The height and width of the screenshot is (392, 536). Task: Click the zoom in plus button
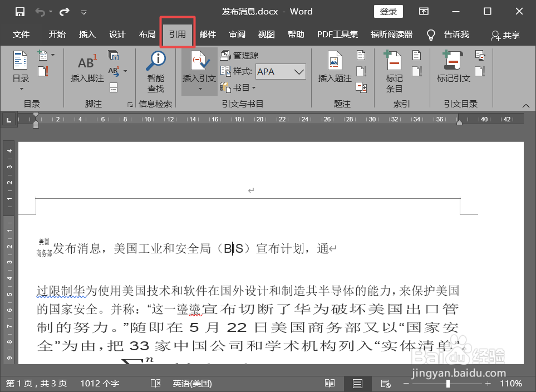[488, 384]
